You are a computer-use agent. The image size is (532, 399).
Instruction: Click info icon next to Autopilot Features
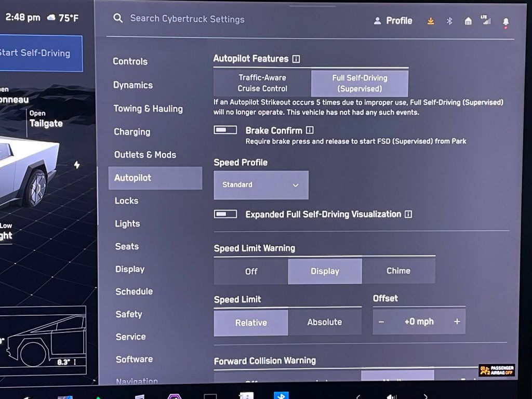[296, 59]
